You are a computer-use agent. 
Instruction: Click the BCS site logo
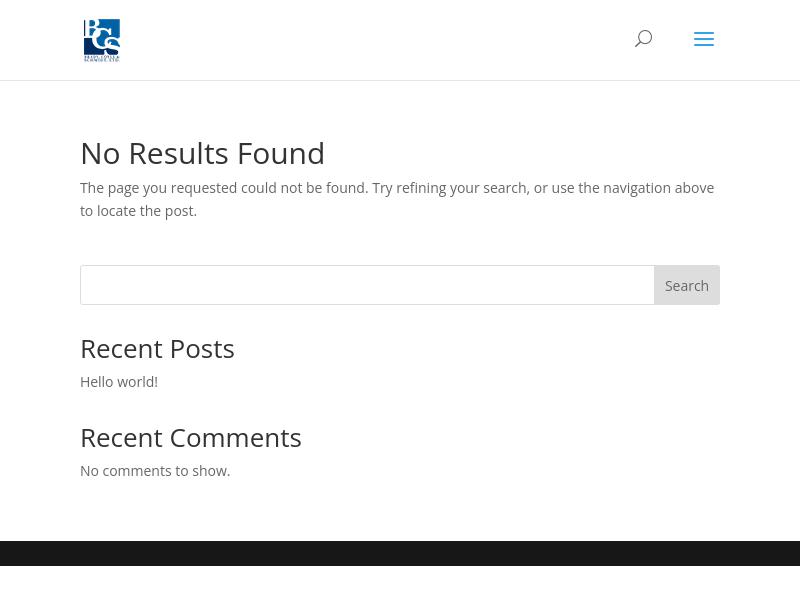click(102, 40)
